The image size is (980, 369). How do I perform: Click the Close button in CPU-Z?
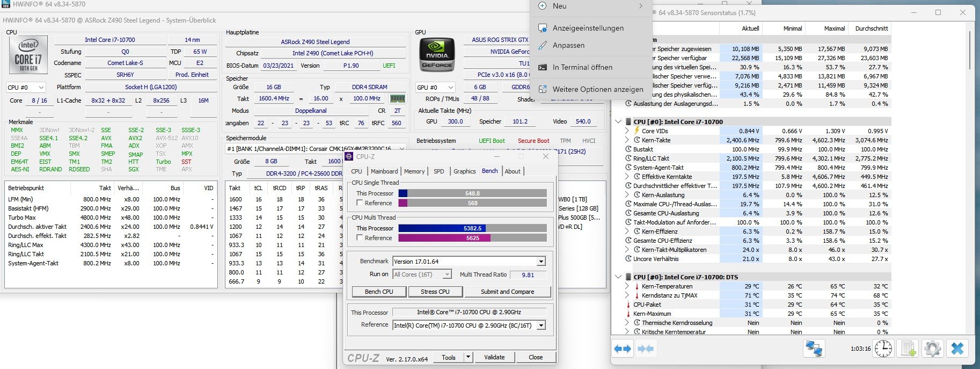536,357
